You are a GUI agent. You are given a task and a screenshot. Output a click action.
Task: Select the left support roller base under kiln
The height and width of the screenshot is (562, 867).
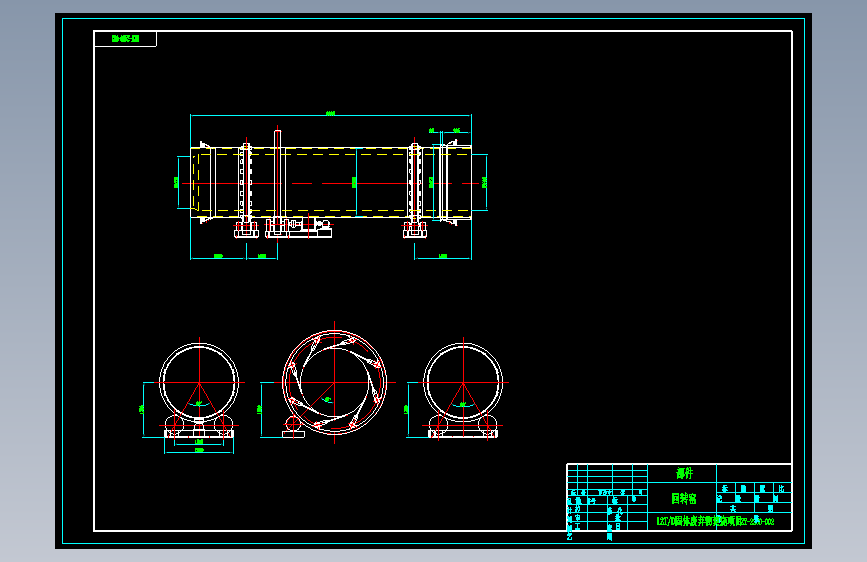click(x=246, y=230)
